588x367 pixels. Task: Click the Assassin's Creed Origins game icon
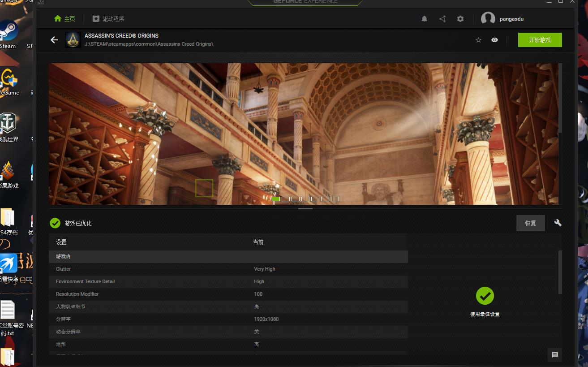click(73, 40)
